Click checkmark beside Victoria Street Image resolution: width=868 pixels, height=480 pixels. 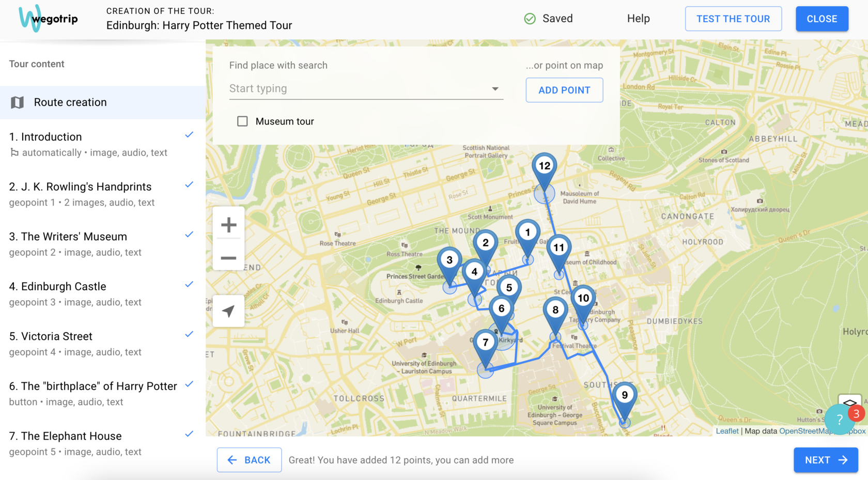(189, 334)
